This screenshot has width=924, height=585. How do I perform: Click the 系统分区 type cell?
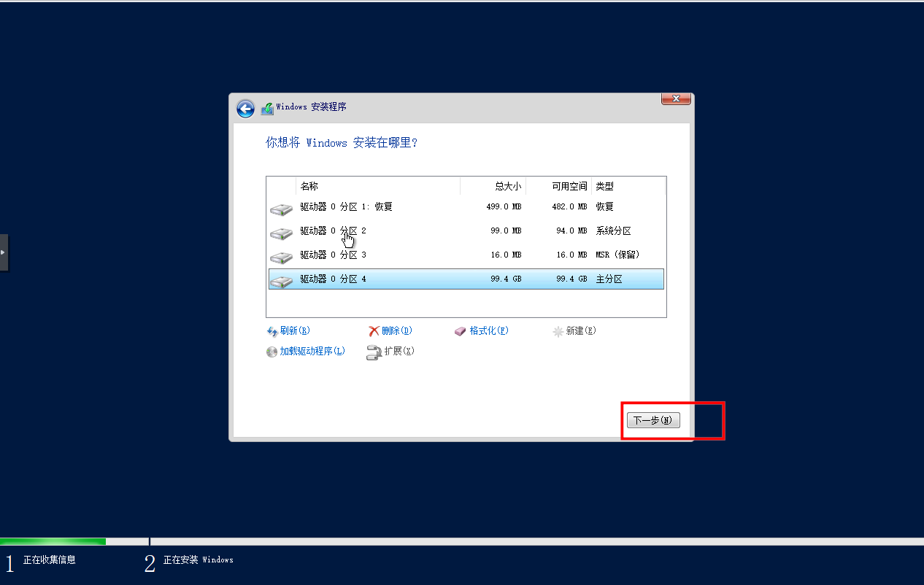pos(613,231)
